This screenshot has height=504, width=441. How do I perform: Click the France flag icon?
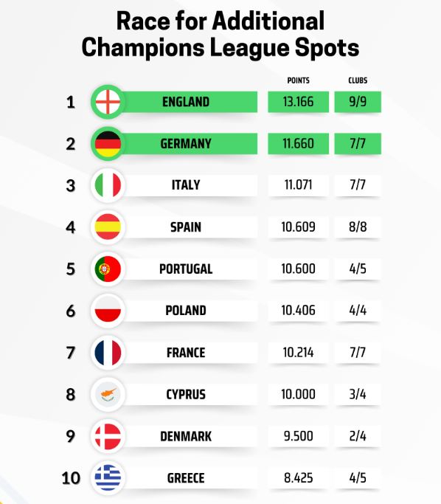(108, 353)
